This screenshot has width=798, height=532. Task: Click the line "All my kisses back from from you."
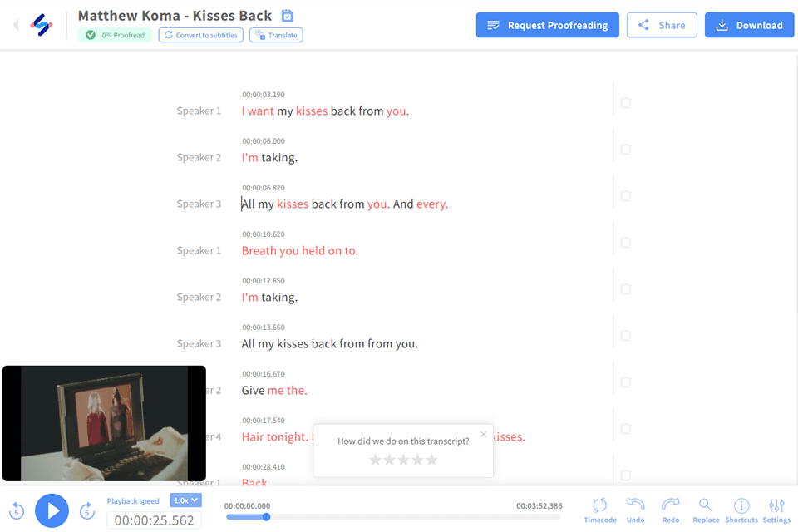pos(330,344)
